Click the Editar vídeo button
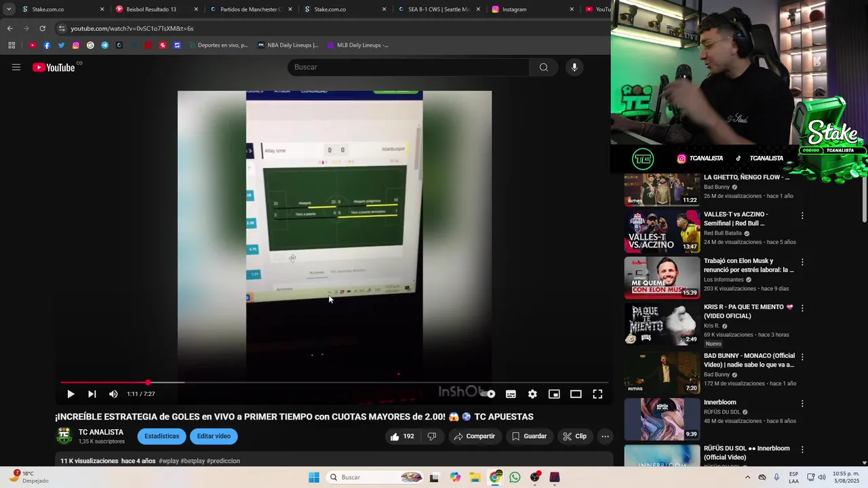This screenshot has width=868, height=488. (x=214, y=436)
